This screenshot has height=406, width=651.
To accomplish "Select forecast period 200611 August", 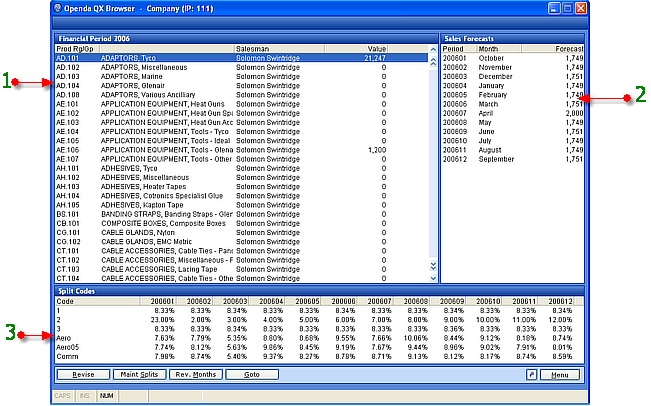I will click(513, 150).
